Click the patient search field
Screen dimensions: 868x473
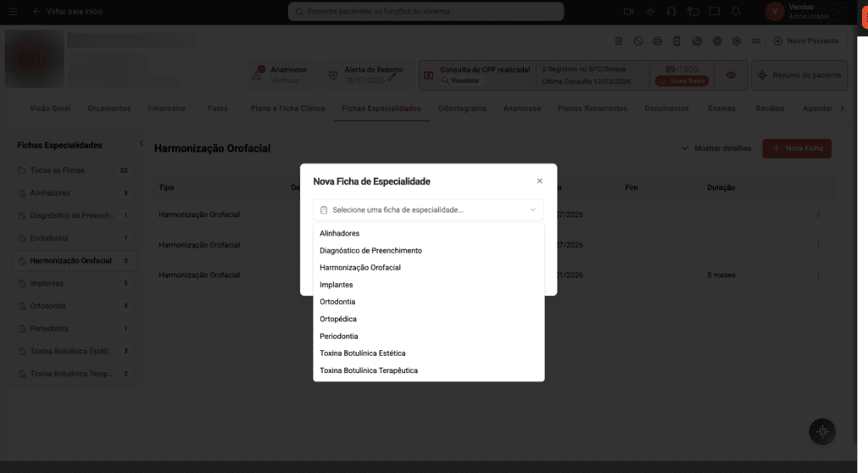426,12
